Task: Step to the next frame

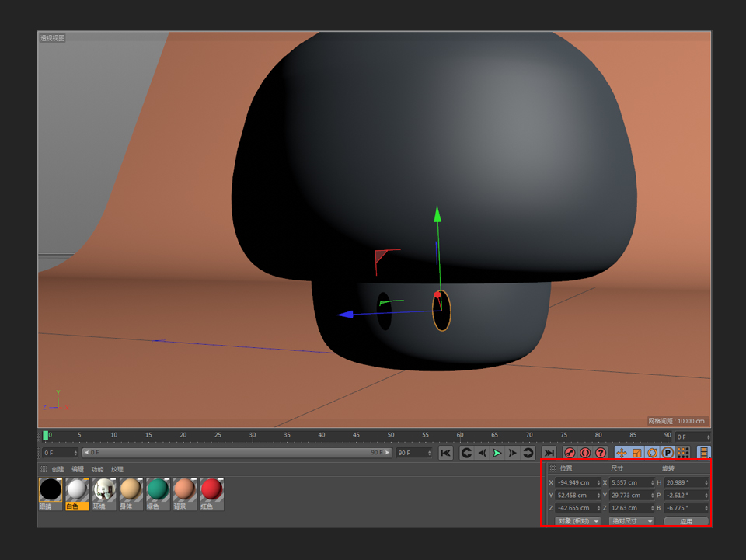Action: pyautogui.click(x=512, y=453)
